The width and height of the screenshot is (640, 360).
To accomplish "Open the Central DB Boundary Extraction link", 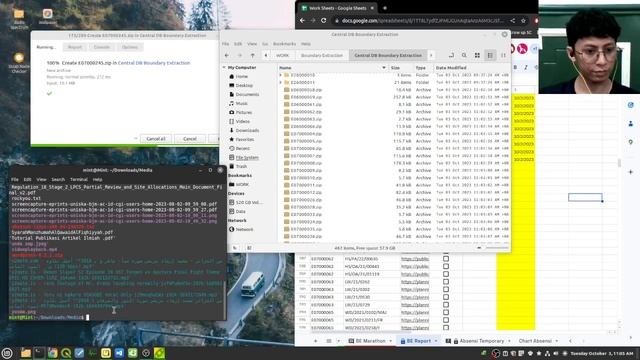I will point(154,63).
